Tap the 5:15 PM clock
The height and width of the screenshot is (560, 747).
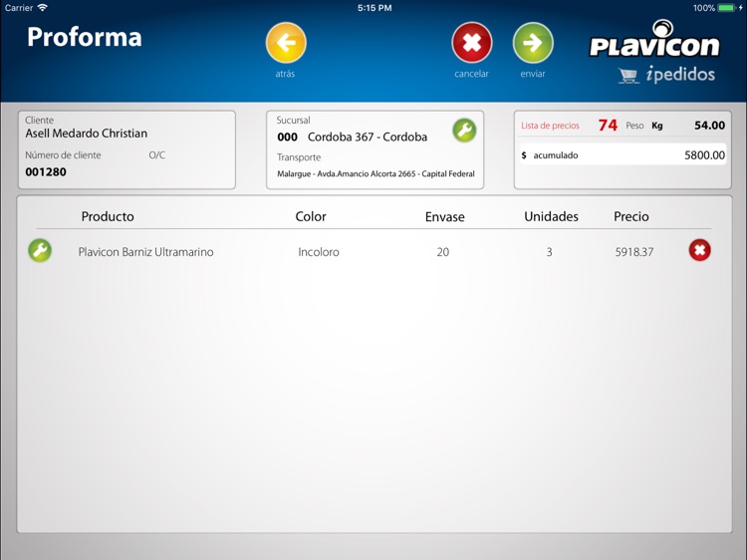(374, 8)
